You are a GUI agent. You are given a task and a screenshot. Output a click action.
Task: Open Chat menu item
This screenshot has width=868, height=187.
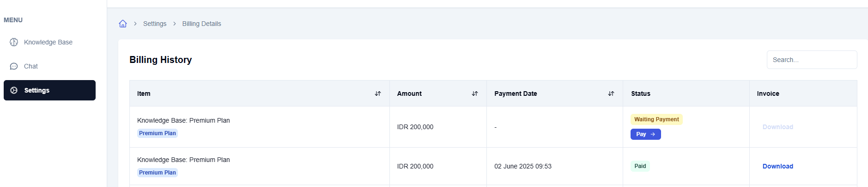coord(31,66)
